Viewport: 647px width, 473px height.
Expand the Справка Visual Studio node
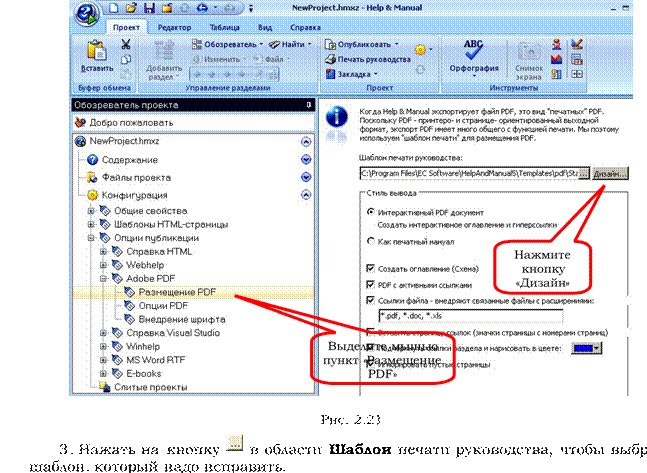click(103, 333)
